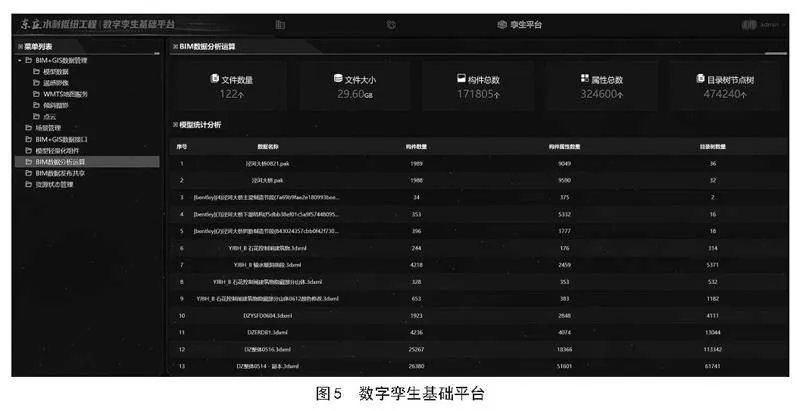The height and width of the screenshot is (411, 800).
Task: Open BIM+GIS数据接口 menu item
Action: [x=61, y=139]
